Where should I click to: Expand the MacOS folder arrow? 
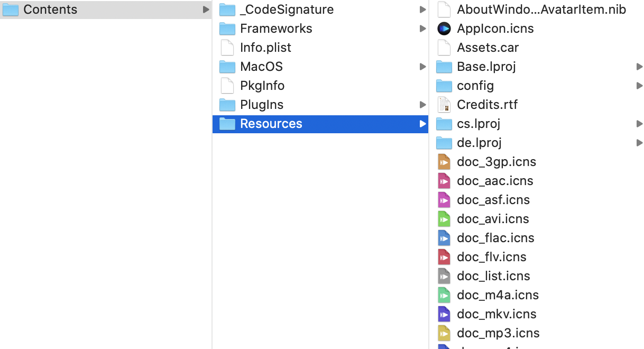422,67
